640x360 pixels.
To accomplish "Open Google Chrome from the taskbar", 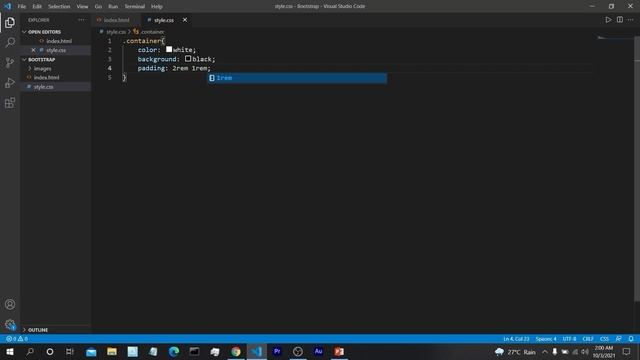I will (x=236, y=351).
